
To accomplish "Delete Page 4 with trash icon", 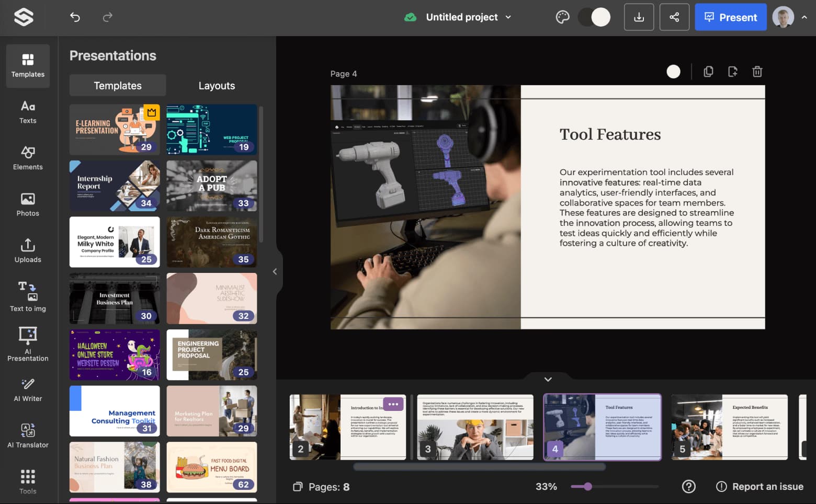I will [x=757, y=72].
